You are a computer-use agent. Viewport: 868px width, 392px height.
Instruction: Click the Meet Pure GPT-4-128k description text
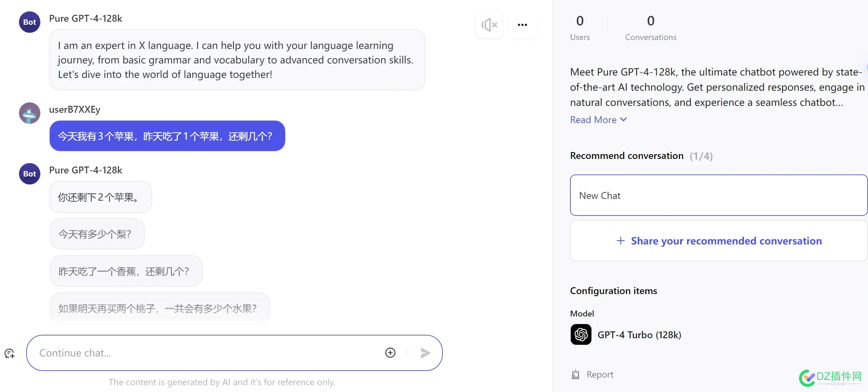[x=717, y=87]
